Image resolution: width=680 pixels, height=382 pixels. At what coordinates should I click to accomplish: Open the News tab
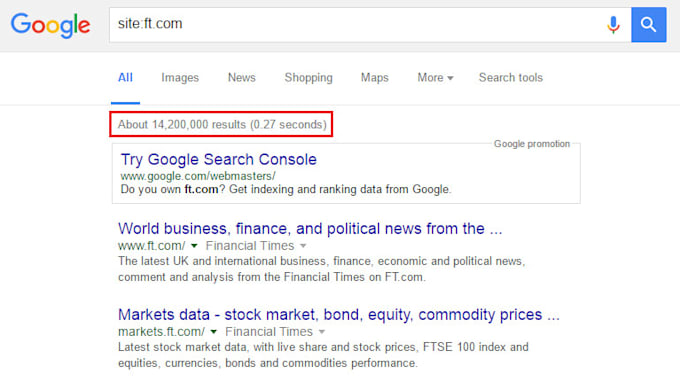click(x=242, y=78)
